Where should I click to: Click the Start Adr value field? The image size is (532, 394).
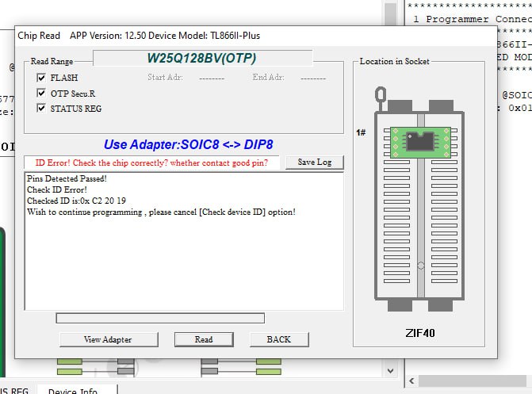tap(212, 78)
